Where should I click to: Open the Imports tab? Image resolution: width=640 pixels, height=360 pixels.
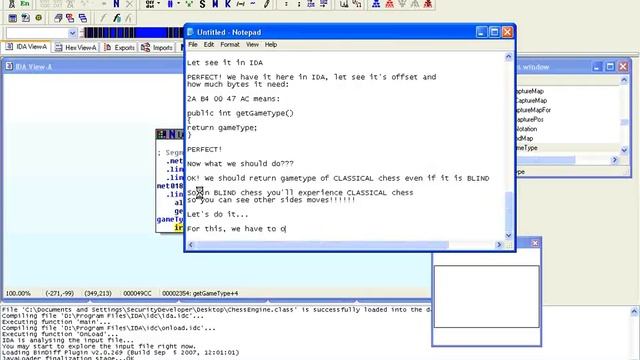coord(157,47)
